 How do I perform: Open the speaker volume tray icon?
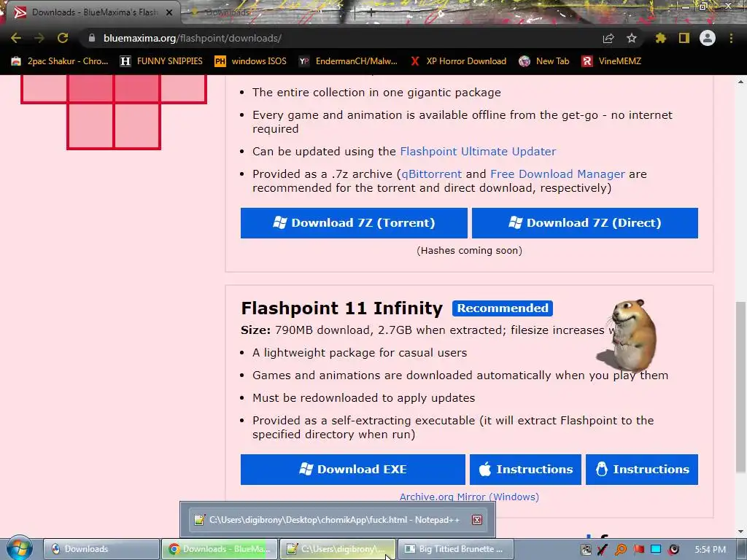(673, 550)
